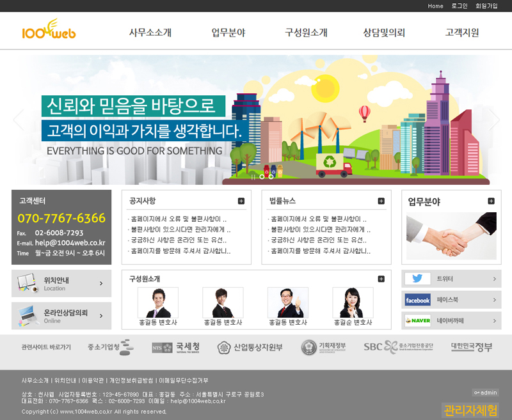
Task: Open the 사무소소개 menu
Action: pyautogui.click(x=150, y=33)
